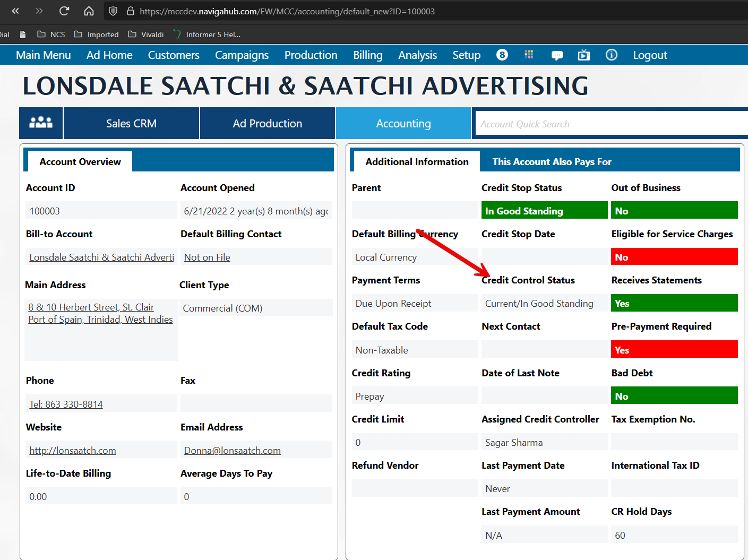Viewport: 748px width, 560px height.
Task: Open the Vivaldi bookmarks folder
Action: pos(146,35)
